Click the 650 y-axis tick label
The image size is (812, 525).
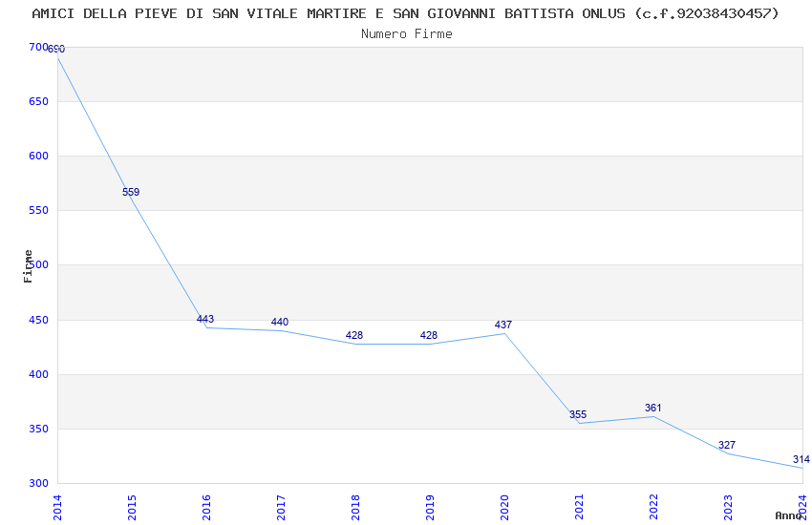click(x=39, y=101)
